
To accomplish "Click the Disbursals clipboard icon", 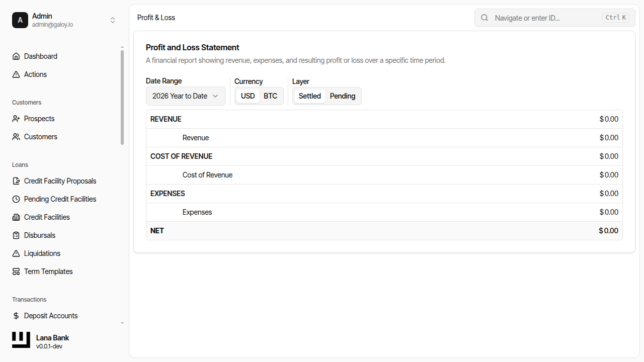I will tap(16, 235).
